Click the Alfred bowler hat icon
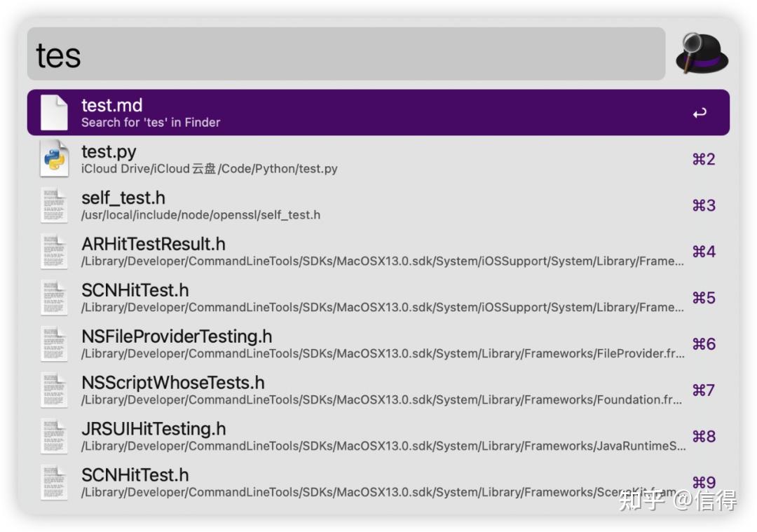 702,53
